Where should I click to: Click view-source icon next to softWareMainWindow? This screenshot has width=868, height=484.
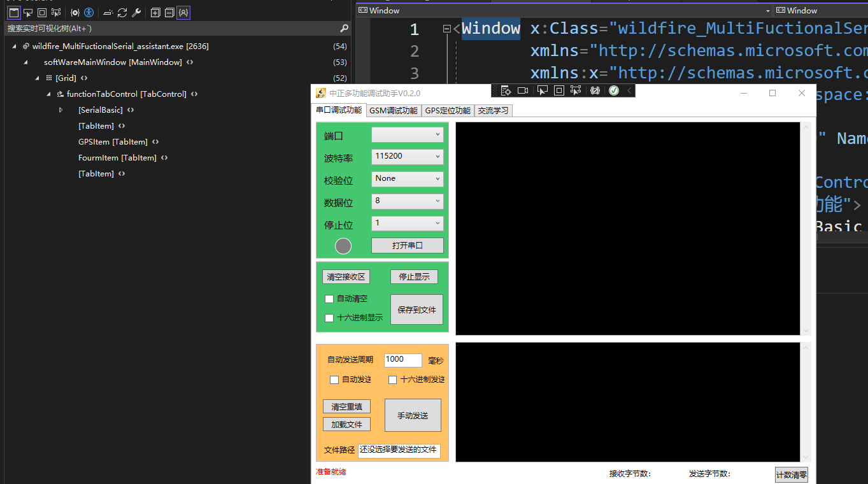pos(190,62)
